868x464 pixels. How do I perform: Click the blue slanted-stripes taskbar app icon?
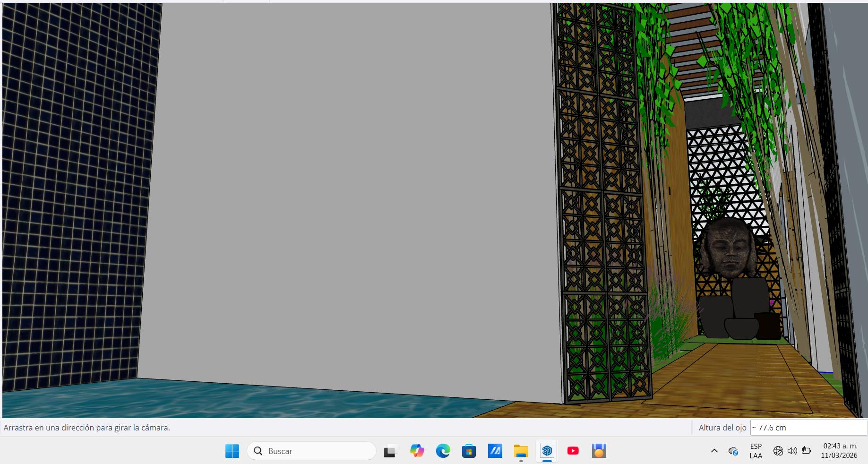tap(495, 451)
